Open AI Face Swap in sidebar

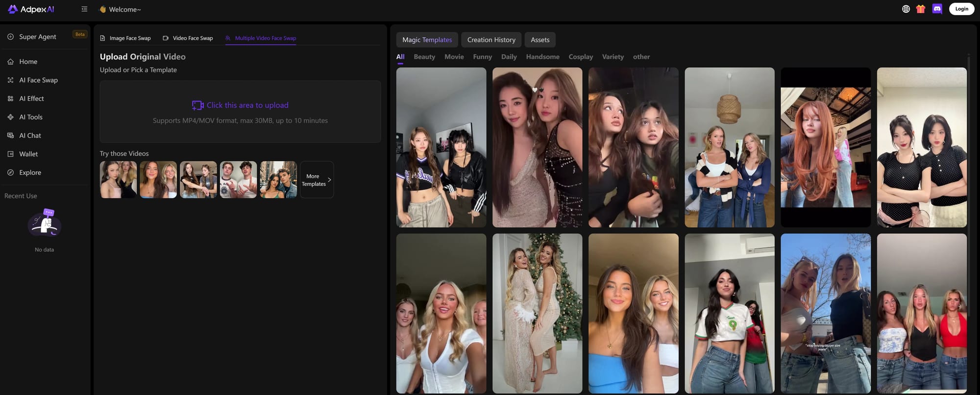38,80
